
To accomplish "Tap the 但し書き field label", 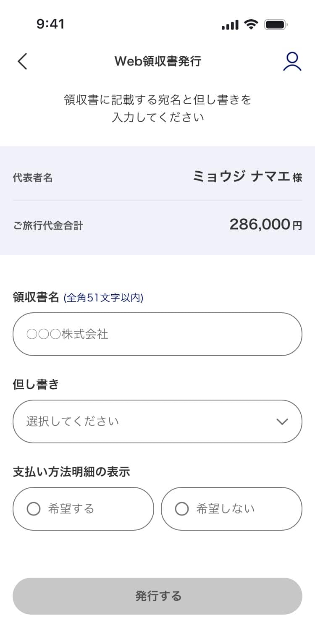I will tap(36, 384).
